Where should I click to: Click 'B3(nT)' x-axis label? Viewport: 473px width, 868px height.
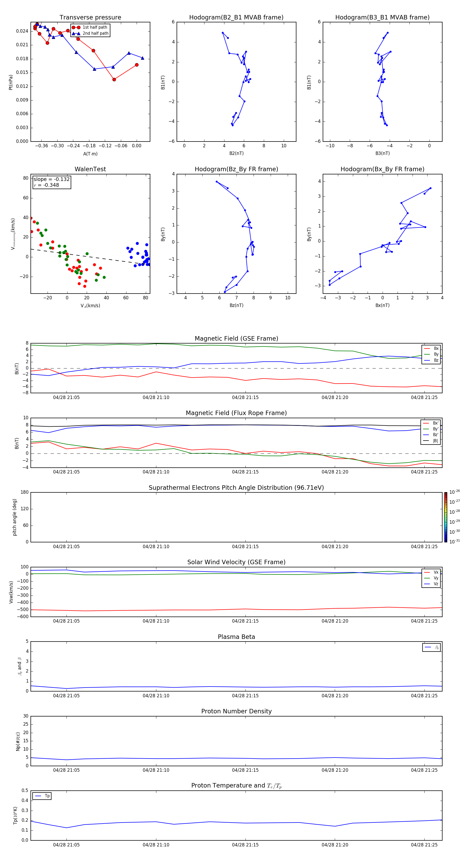[x=382, y=153]
